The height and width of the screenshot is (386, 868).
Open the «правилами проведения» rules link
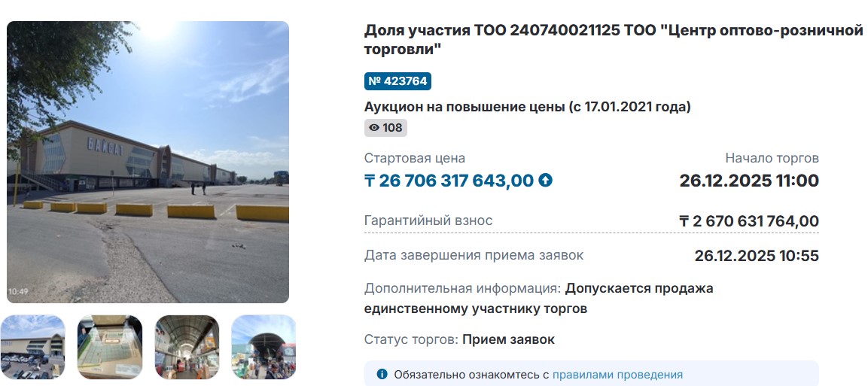(617, 374)
